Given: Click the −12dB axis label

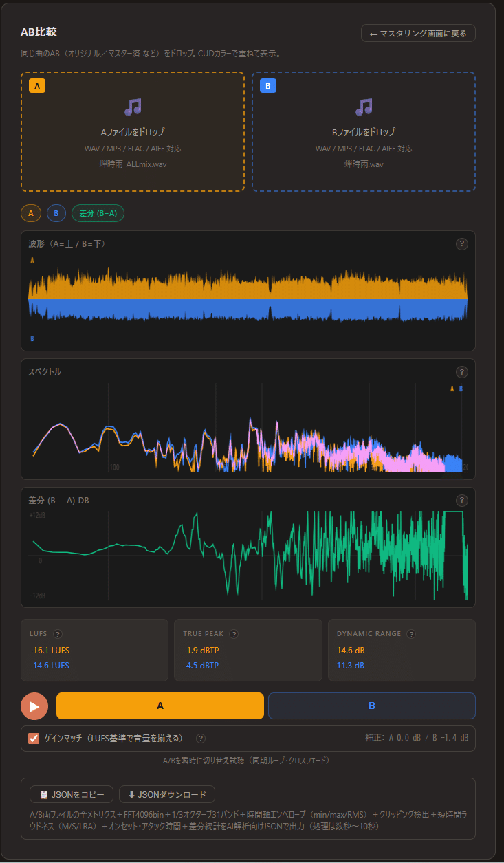Looking at the screenshot, I should coord(37,596).
